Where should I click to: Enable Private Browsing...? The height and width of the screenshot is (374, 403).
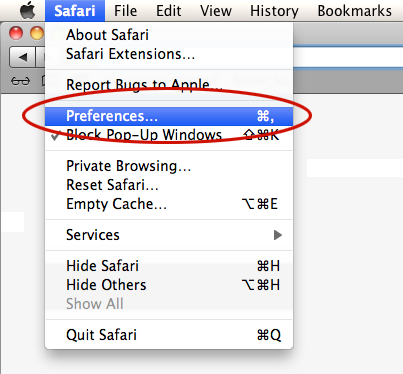click(169, 166)
